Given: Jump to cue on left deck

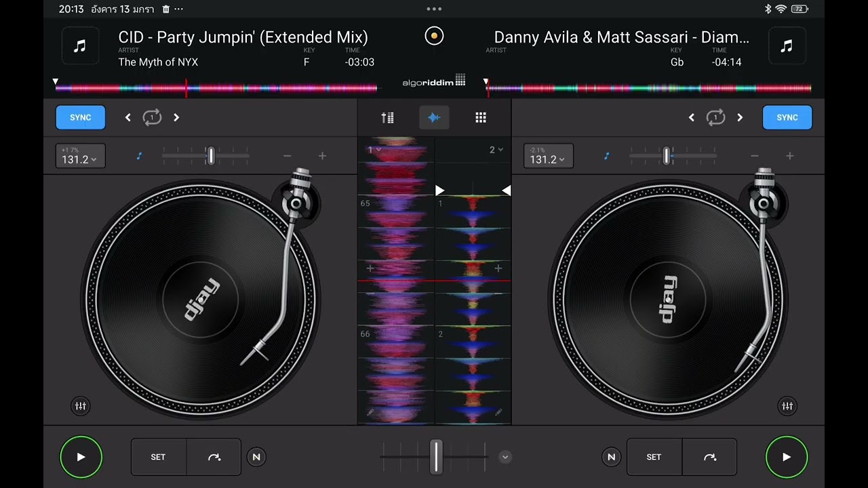Looking at the screenshot, I should [214, 457].
